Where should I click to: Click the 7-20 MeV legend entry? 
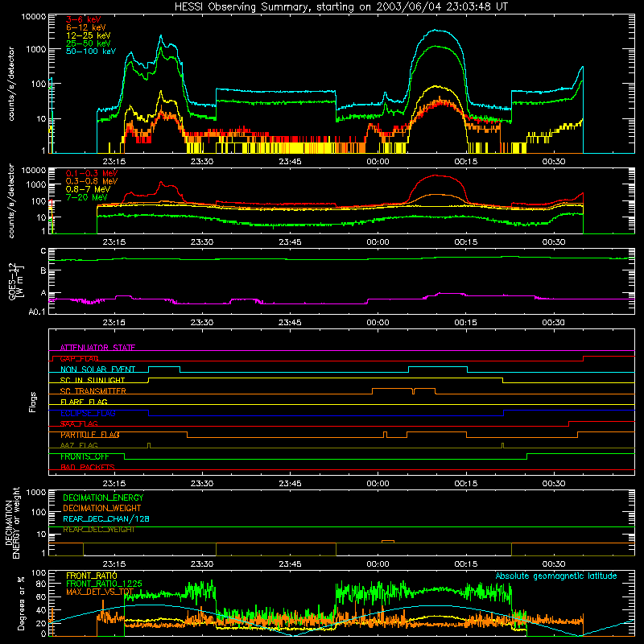(x=86, y=197)
